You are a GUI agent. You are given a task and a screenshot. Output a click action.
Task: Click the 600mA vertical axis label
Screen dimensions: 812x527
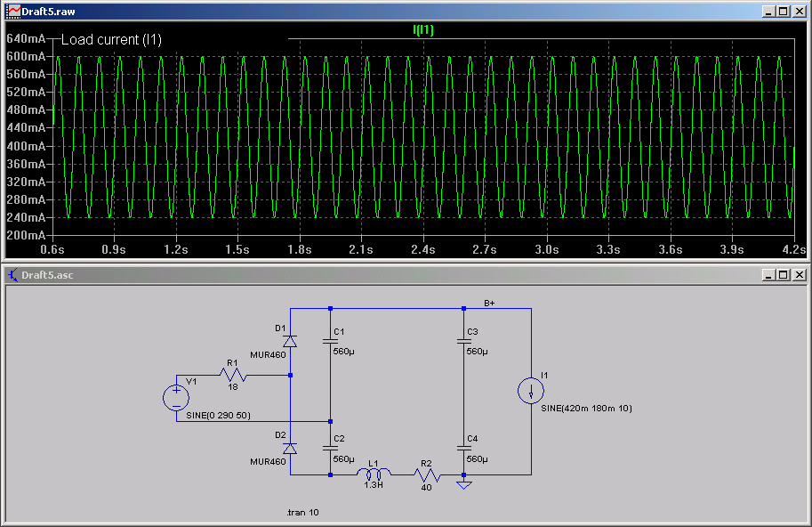(26, 56)
